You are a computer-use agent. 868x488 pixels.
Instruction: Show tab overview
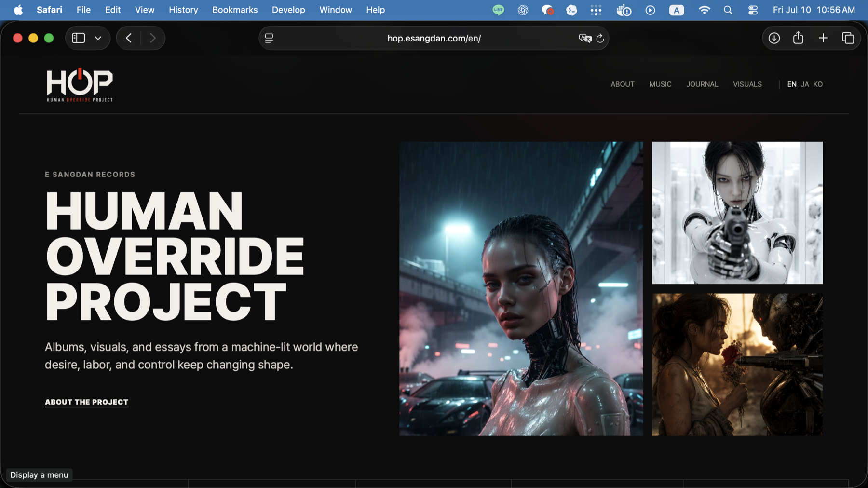pos(848,38)
